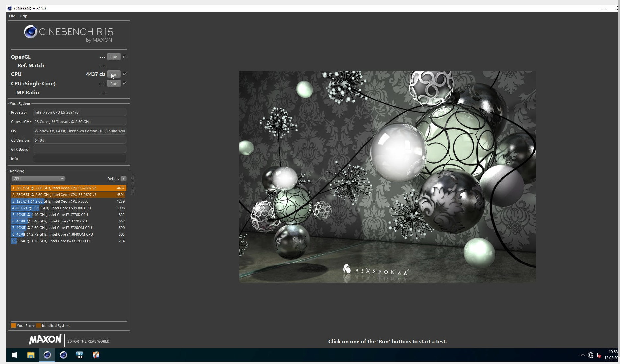The height and width of the screenshot is (364, 620).
Task: Toggle the CPU (Single Core) checkbox
Action: click(x=125, y=83)
